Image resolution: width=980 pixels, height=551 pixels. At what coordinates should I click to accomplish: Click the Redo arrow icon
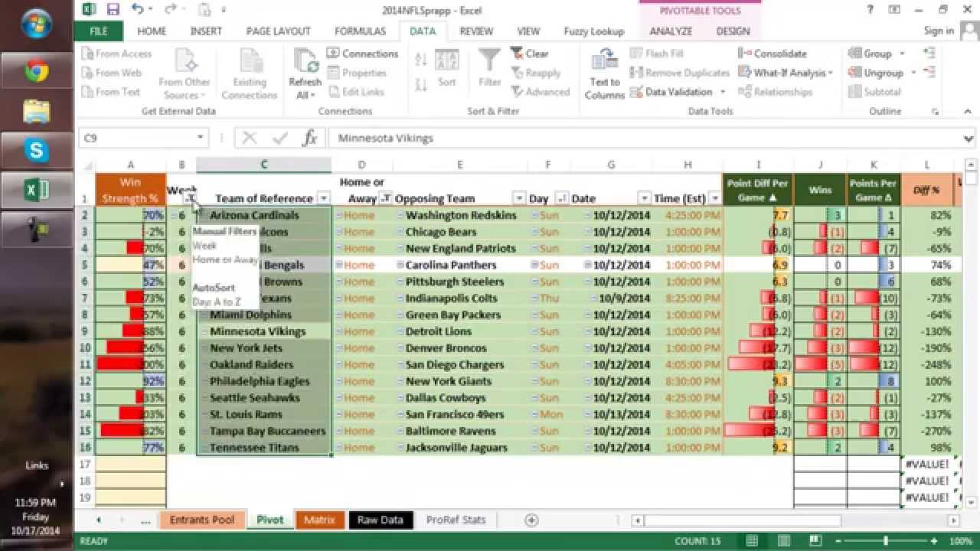click(x=172, y=10)
